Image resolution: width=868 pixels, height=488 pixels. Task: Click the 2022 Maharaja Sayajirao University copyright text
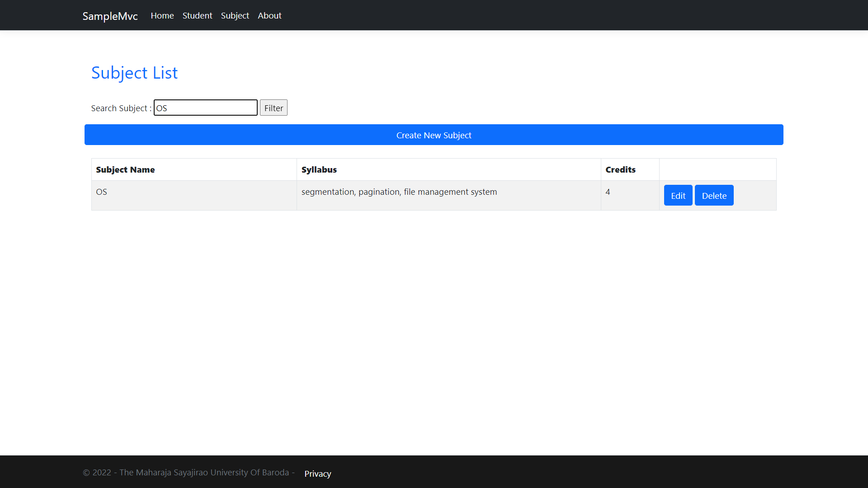click(x=189, y=472)
